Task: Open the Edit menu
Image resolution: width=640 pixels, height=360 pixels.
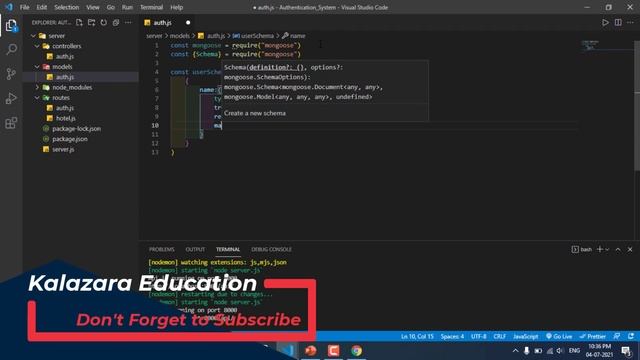Action: click(42, 7)
